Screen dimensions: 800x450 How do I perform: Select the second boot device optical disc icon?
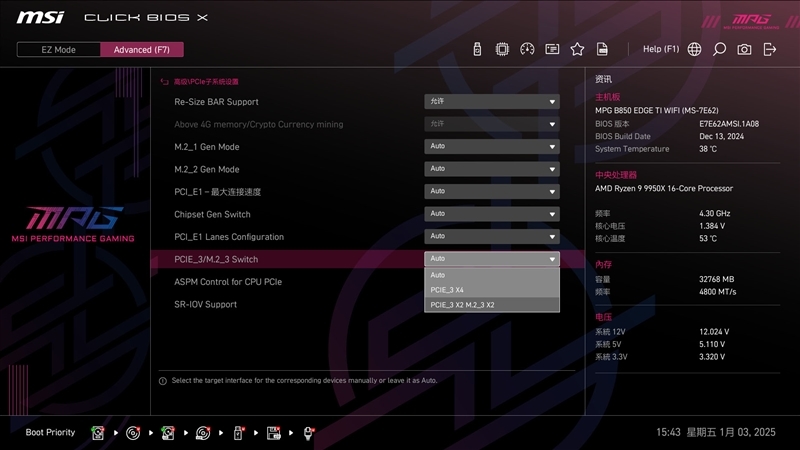click(133, 433)
